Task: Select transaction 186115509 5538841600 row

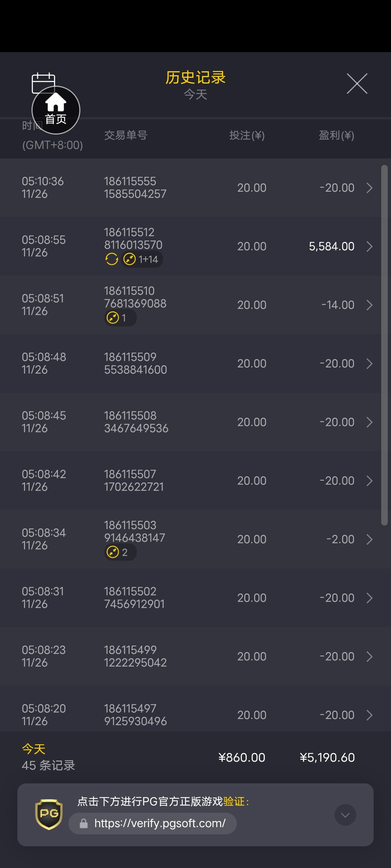Action: point(135,363)
